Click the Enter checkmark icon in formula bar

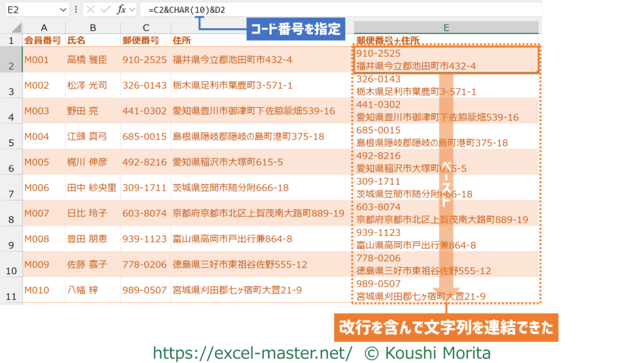point(105,10)
